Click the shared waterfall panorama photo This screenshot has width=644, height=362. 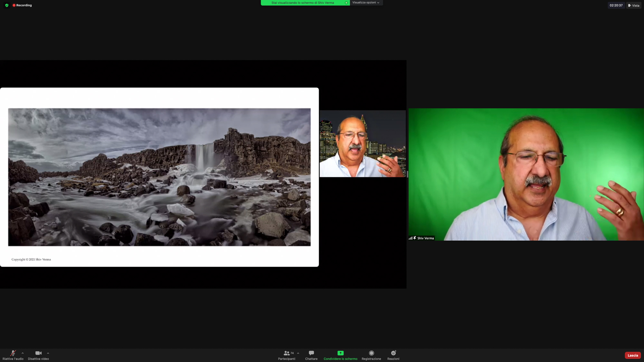(x=159, y=177)
